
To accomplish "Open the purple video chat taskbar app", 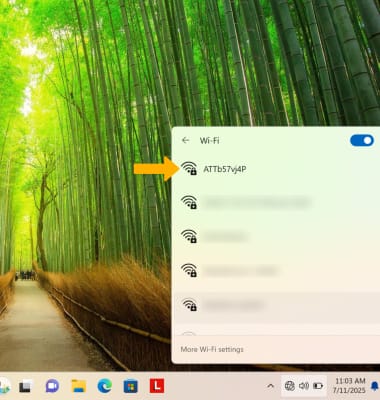I will coord(52,386).
